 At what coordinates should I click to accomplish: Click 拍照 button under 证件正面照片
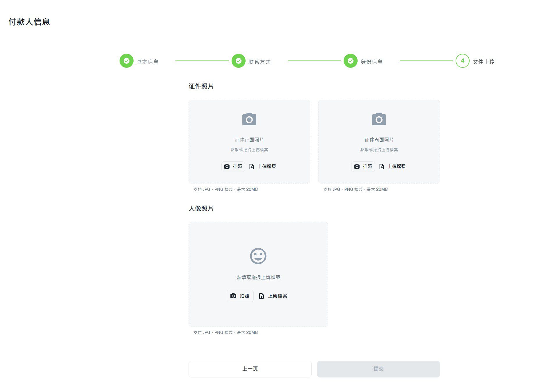[x=233, y=166]
